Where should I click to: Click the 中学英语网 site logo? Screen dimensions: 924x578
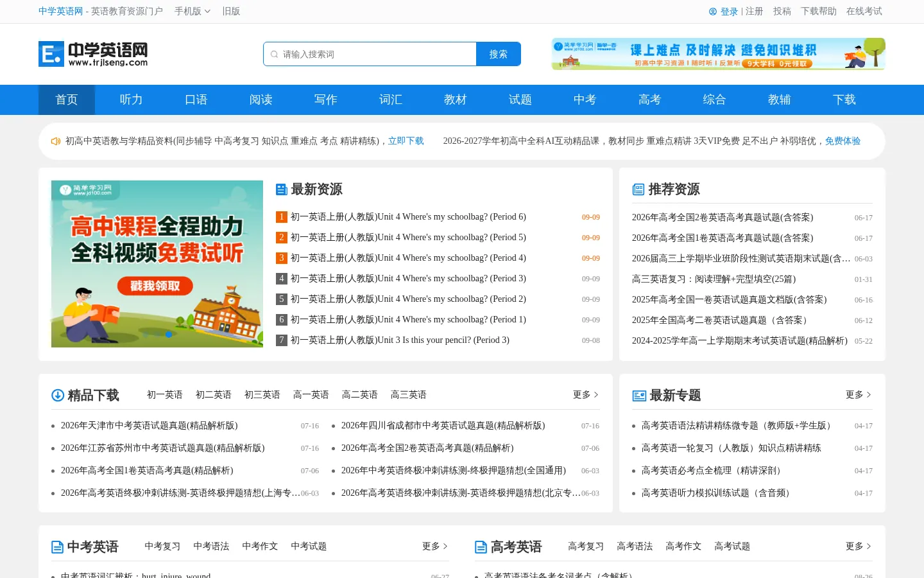(93, 54)
